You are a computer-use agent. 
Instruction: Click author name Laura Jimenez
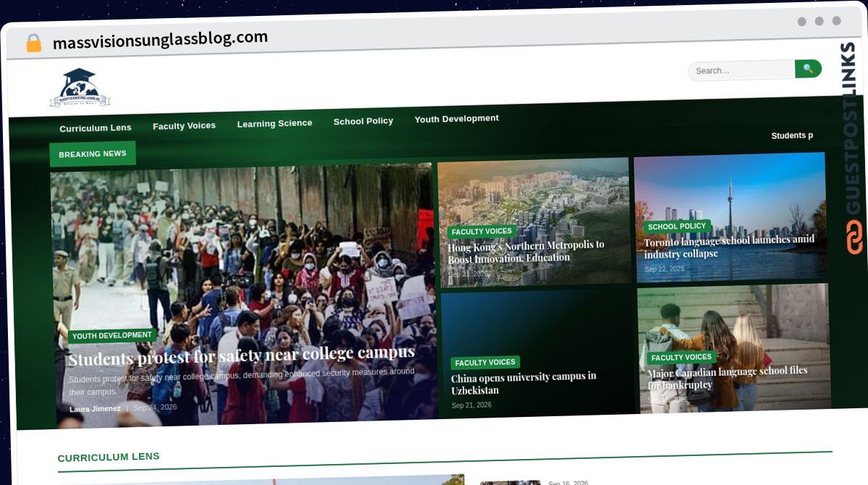click(x=95, y=409)
